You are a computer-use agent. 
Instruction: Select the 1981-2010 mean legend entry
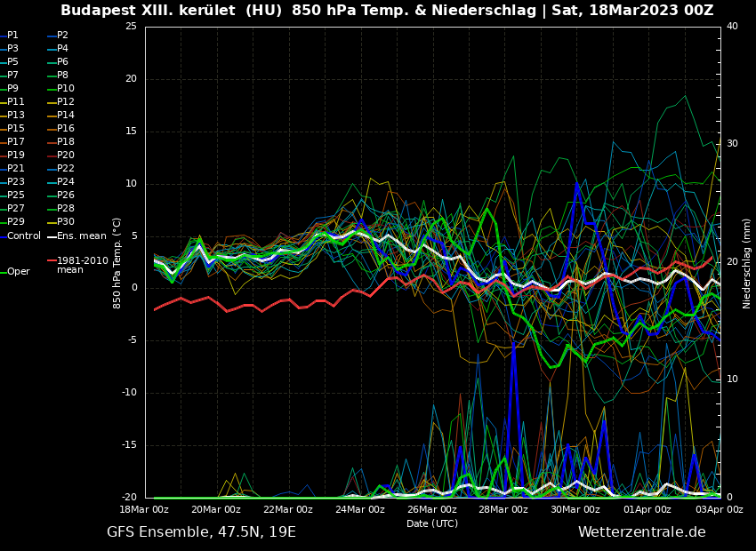tap(82, 265)
